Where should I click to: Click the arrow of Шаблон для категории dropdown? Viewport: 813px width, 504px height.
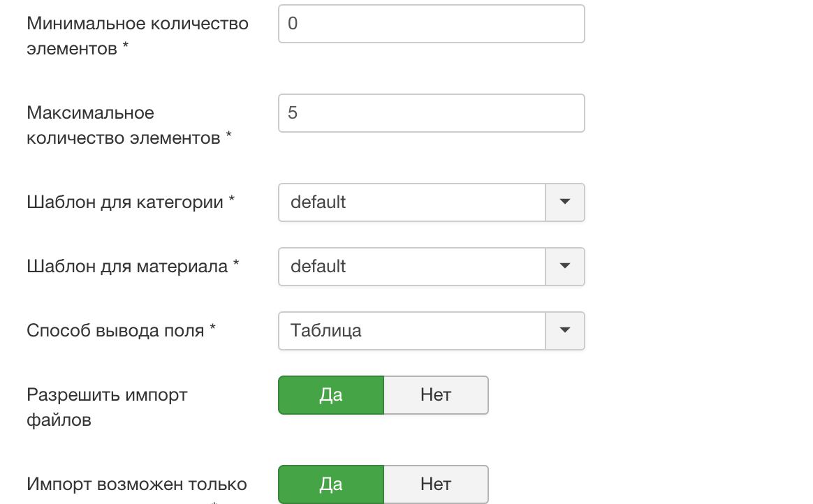tap(565, 202)
